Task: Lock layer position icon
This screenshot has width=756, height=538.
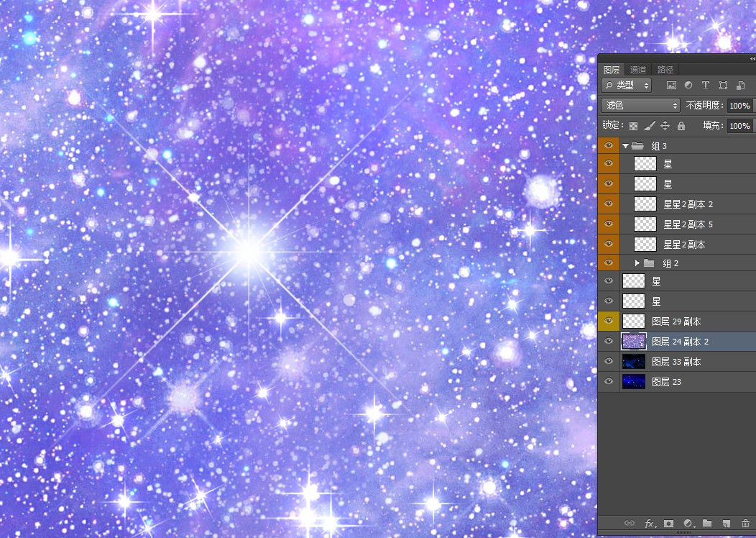Action: [x=665, y=126]
